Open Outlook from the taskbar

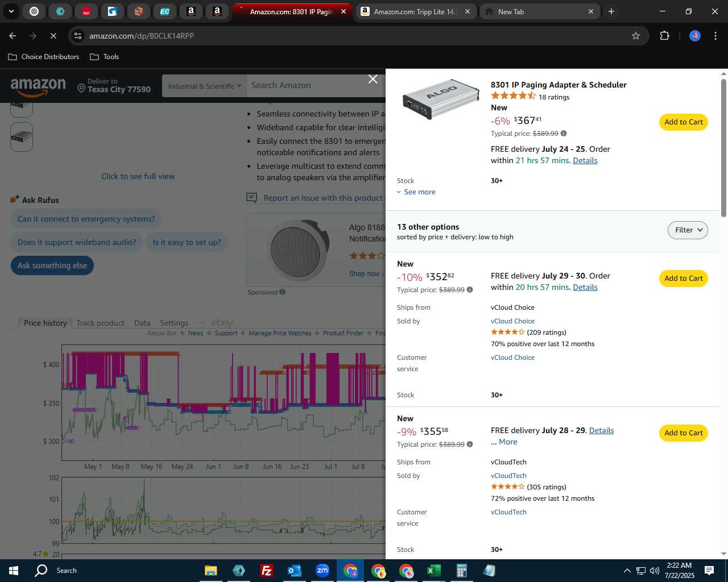pos(295,571)
